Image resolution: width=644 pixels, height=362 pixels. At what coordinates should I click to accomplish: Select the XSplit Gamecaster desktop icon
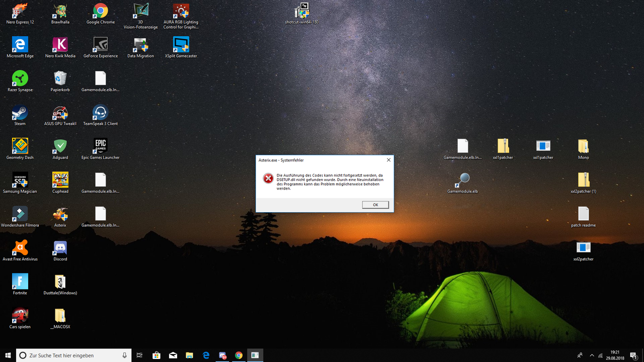(181, 47)
